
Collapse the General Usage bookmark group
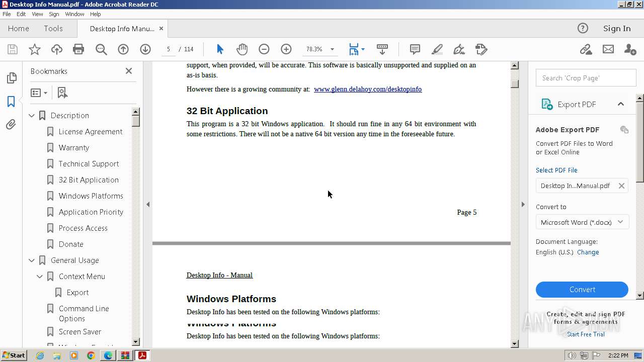pyautogui.click(x=32, y=260)
